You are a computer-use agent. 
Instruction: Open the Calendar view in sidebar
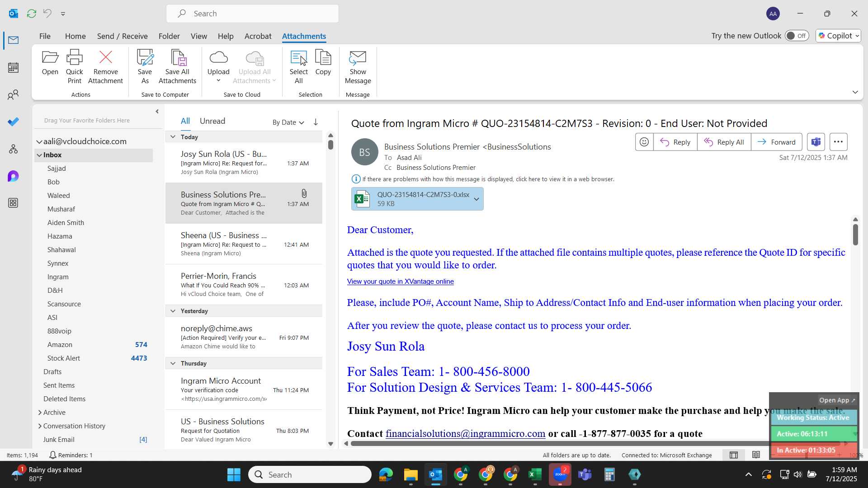click(13, 68)
